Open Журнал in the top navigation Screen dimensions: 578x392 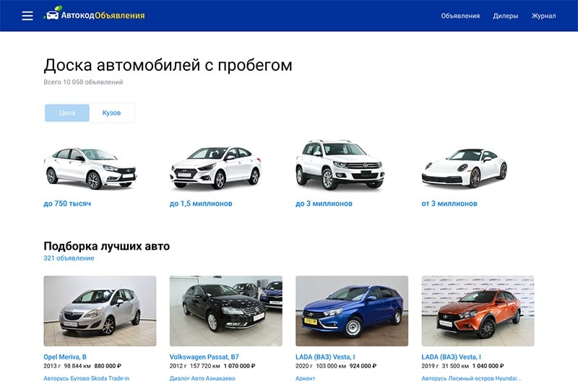(x=543, y=16)
